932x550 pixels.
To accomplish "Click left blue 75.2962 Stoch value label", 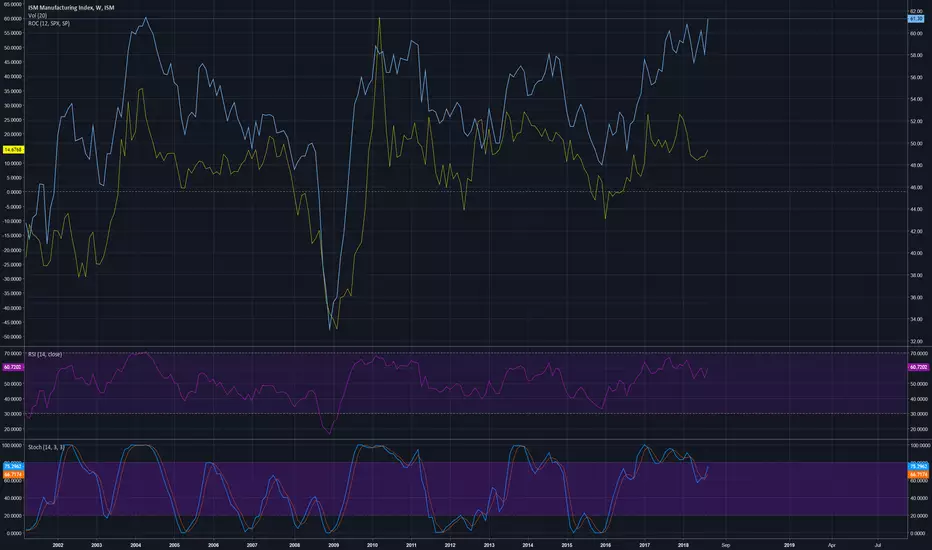I will coord(12,466).
